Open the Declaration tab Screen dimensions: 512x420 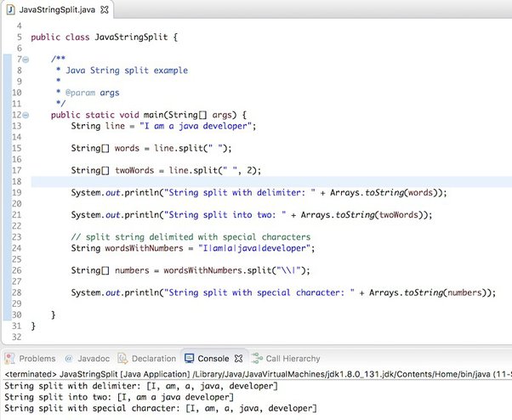click(x=153, y=359)
